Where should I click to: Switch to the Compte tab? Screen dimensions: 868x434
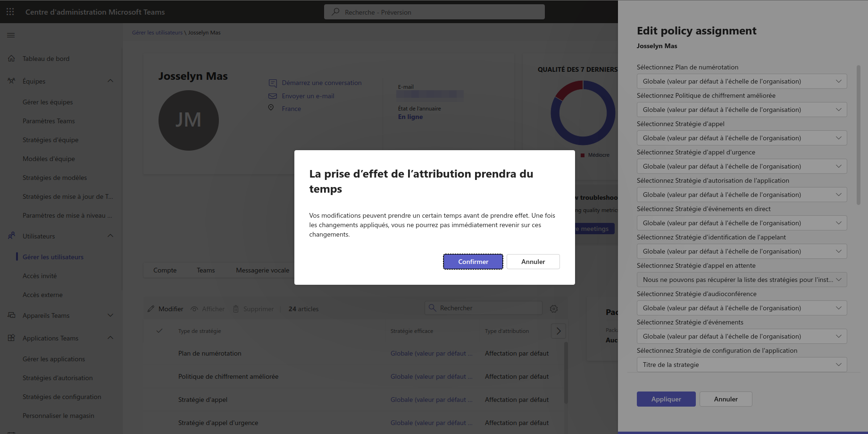coord(165,270)
